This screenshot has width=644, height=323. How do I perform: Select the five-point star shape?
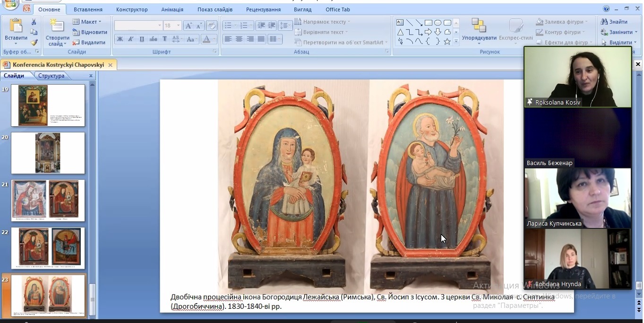point(447,42)
